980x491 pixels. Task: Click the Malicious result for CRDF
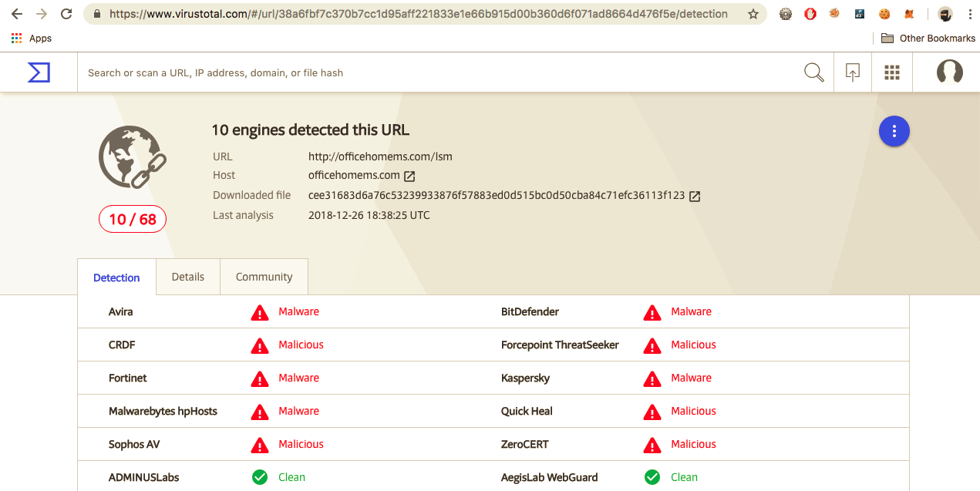point(301,345)
